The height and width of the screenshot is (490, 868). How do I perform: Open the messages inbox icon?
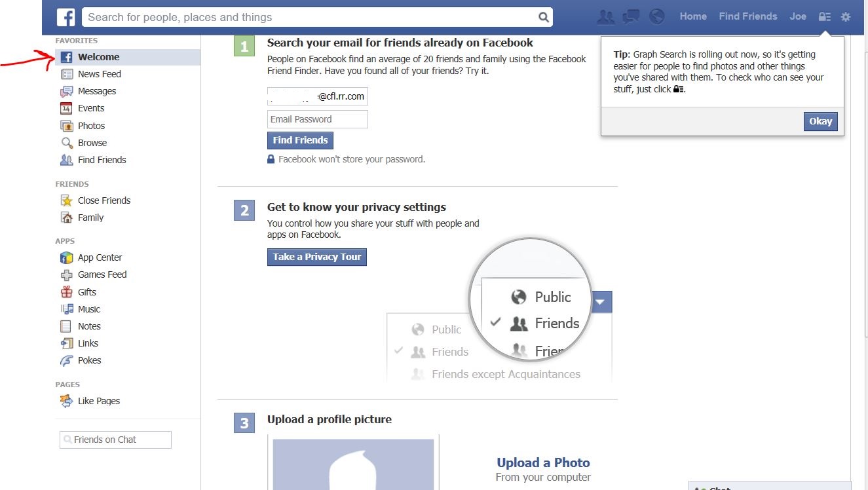631,17
